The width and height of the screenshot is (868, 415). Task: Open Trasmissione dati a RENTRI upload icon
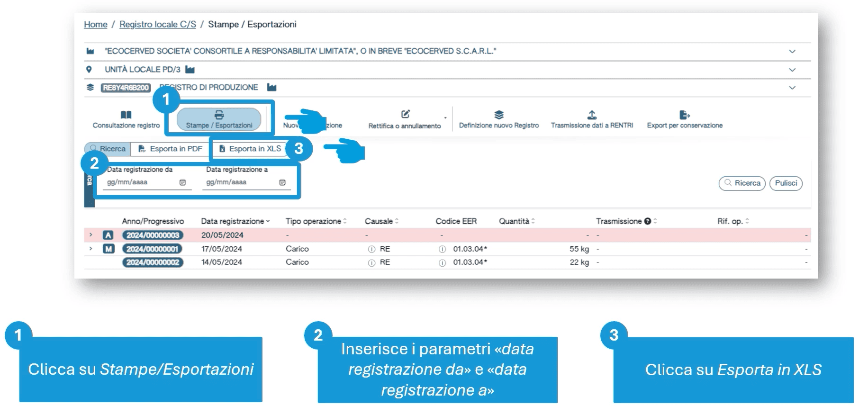pyautogui.click(x=592, y=115)
